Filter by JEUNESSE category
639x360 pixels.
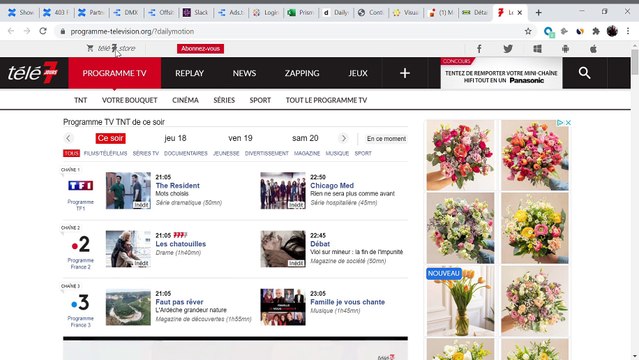pyautogui.click(x=226, y=153)
